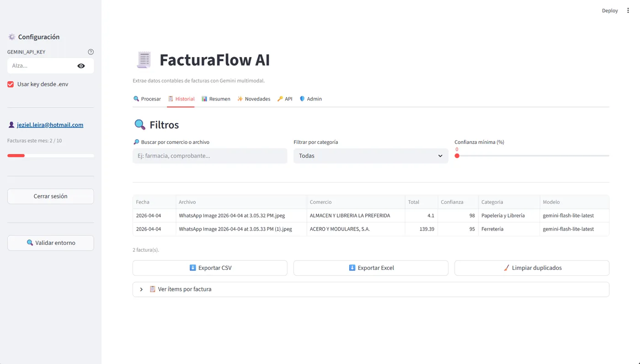Image resolution: width=640 pixels, height=364 pixels.
Task: Click the Validar entorno button
Action: (x=50, y=243)
